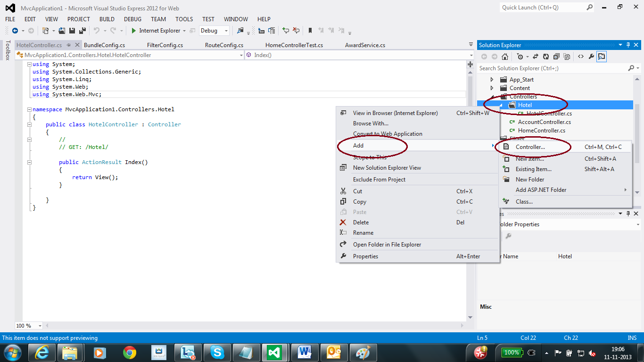Click the Navigate Backward toolbar arrow
644x362 pixels.
15,31
